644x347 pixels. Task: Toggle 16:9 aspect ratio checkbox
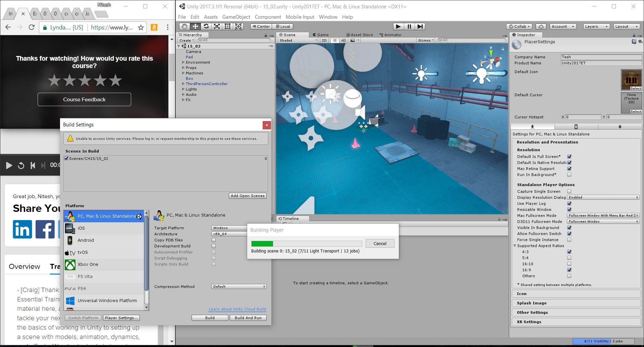(569, 270)
